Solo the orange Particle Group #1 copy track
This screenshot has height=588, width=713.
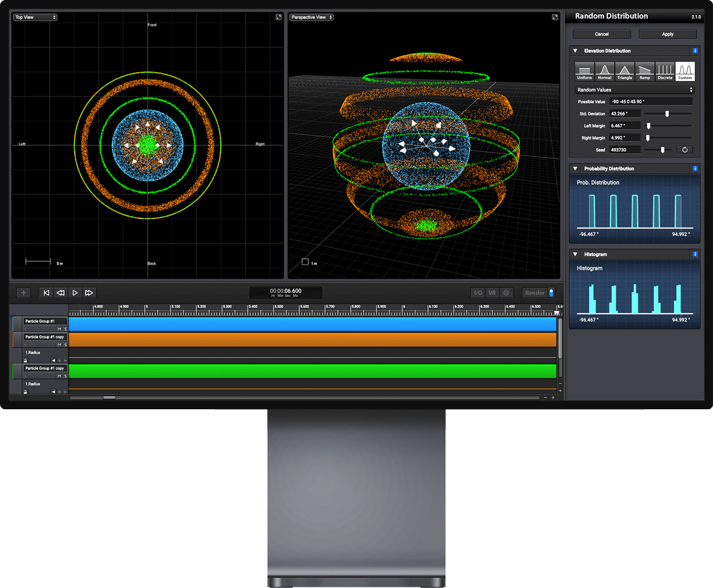coord(65,345)
